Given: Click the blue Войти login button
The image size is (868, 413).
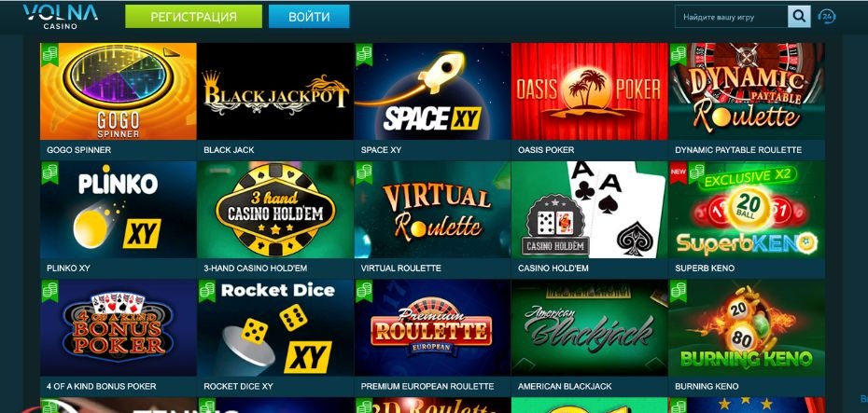Looking at the screenshot, I should [x=309, y=17].
